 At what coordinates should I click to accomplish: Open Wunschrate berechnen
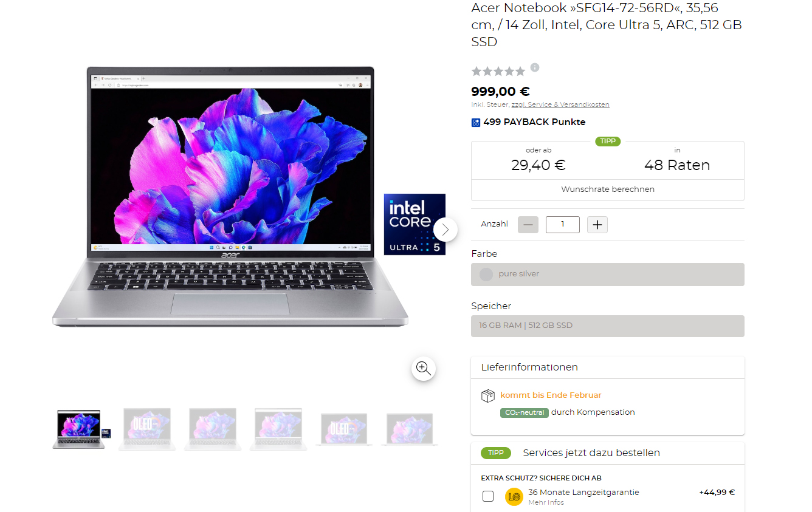click(x=608, y=189)
